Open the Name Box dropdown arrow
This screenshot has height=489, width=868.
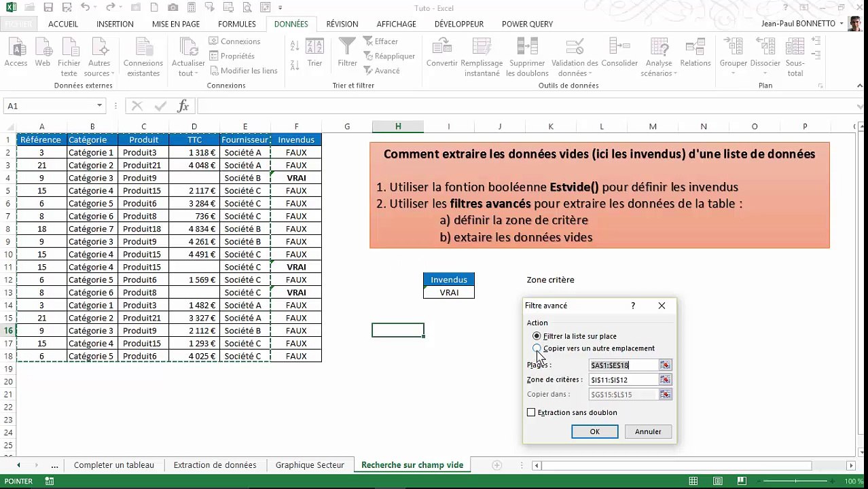[x=99, y=106]
